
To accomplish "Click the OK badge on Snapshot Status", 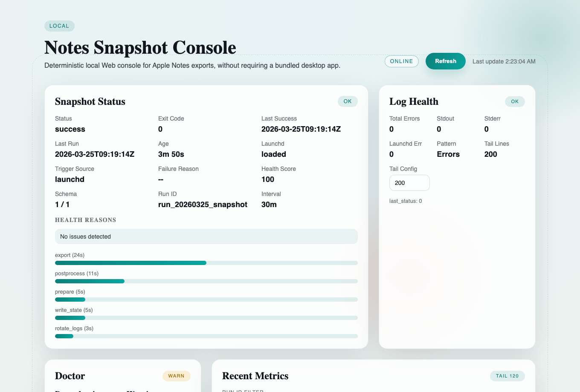I will 348,101.
